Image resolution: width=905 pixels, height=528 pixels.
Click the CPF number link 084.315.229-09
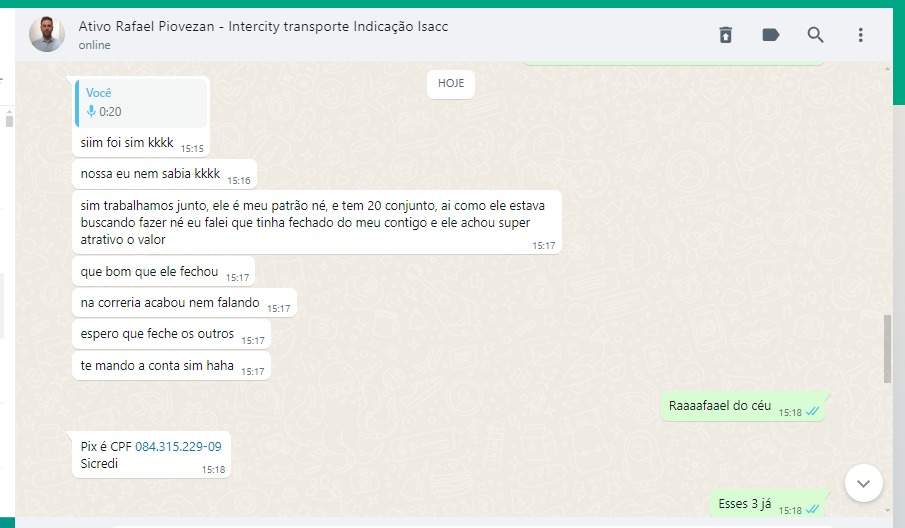coord(178,447)
